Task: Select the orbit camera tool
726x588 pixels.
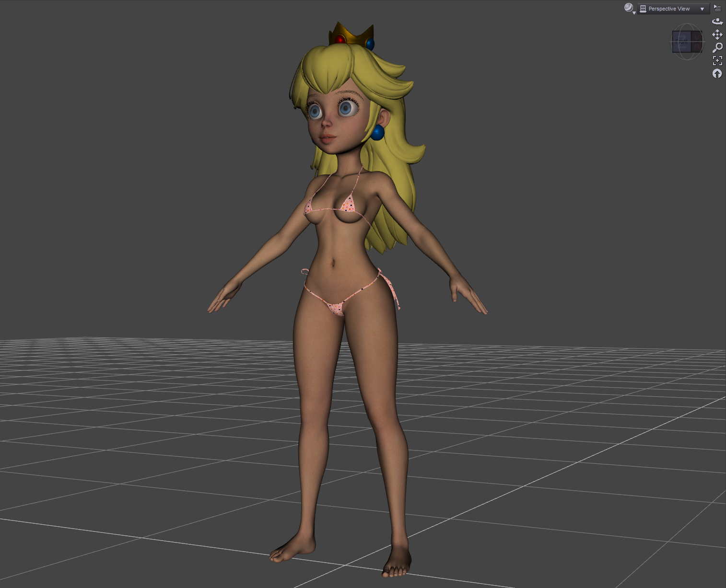Action: pyautogui.click(x=717, y=22)
